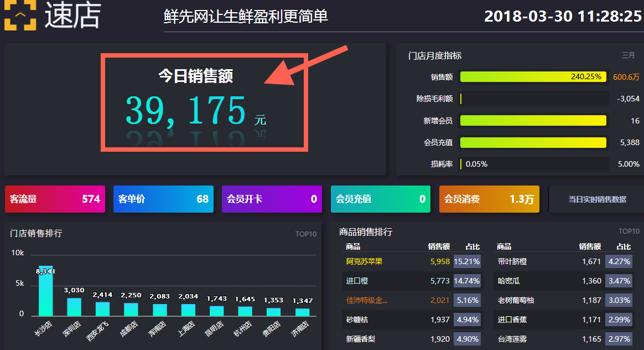Select the 上海店 bar in sales chart
Viewport: 644px width, 350px height.
188,310
